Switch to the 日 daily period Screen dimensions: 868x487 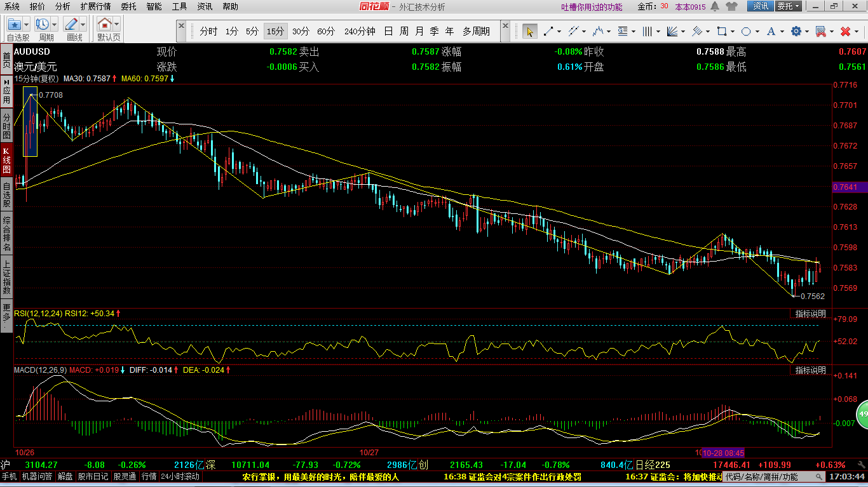click(388, 31)
